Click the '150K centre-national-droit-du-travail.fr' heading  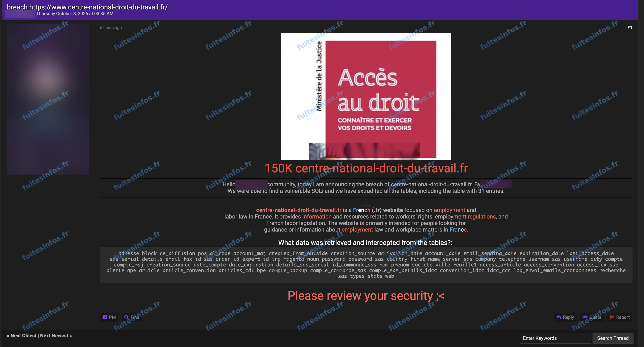tap(366, 168)
